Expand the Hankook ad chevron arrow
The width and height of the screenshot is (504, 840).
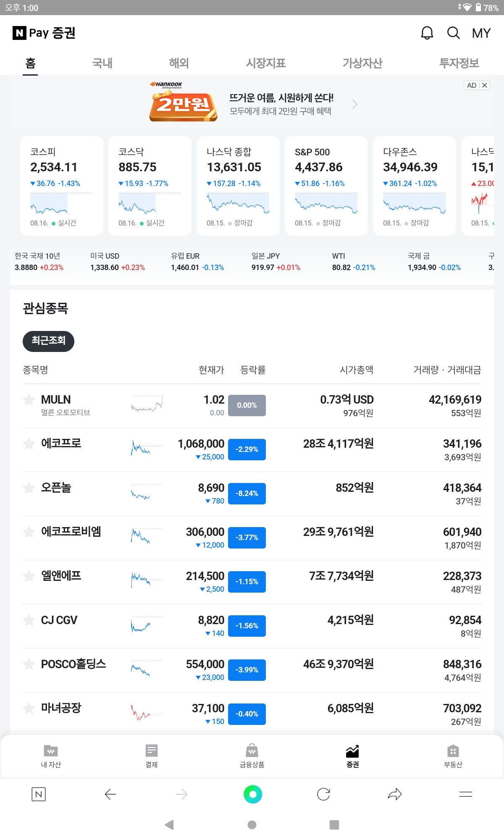[x=355, y=104]
